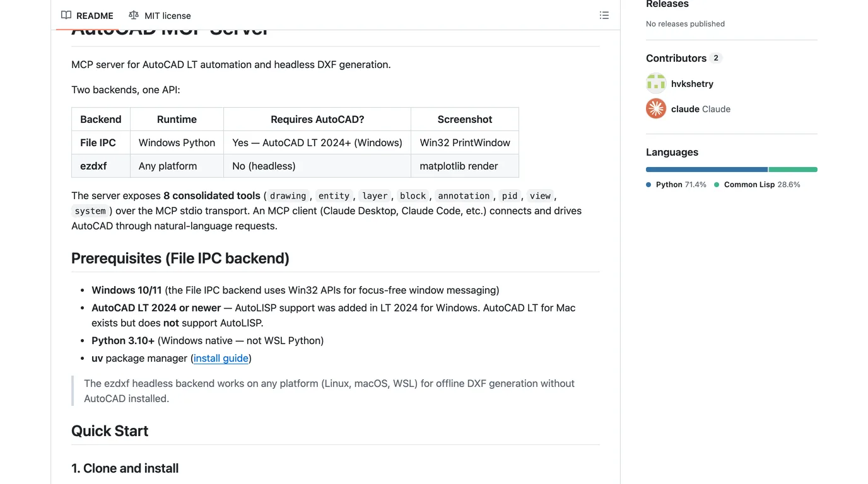Click the scales icon beside MIT license
Screen dimensions: 868x484
(x=134, y=15)
